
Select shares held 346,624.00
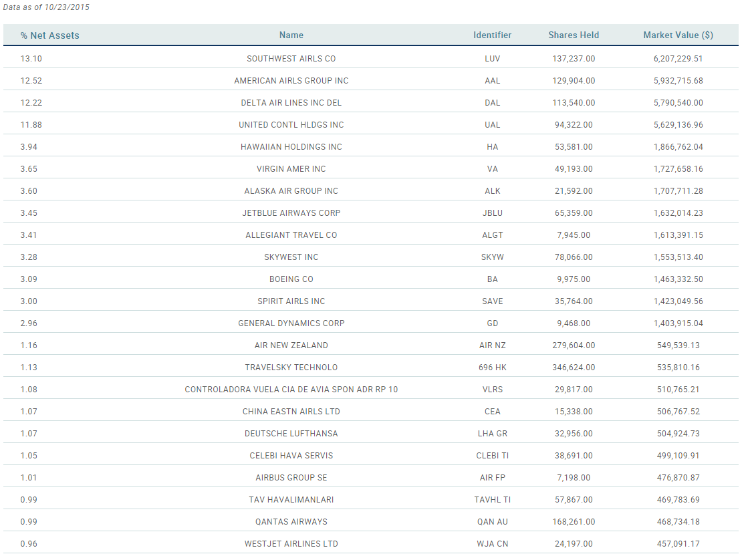574,368
